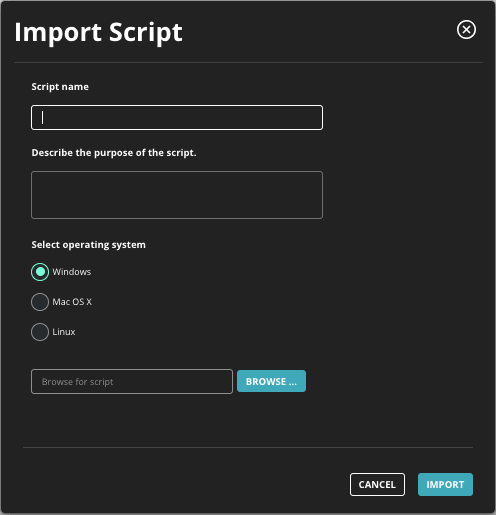Click the Browse for script path field
Viewport: 496px width, 515px height.
(132, 381)
